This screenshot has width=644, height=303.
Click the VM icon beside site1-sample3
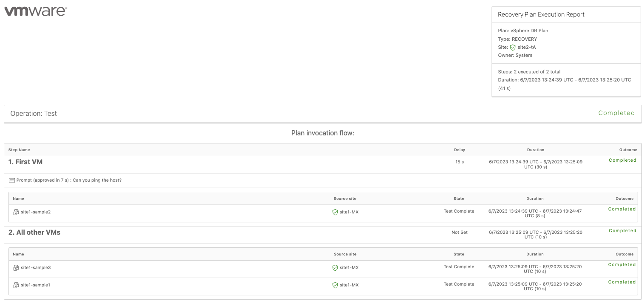point(16,268)
